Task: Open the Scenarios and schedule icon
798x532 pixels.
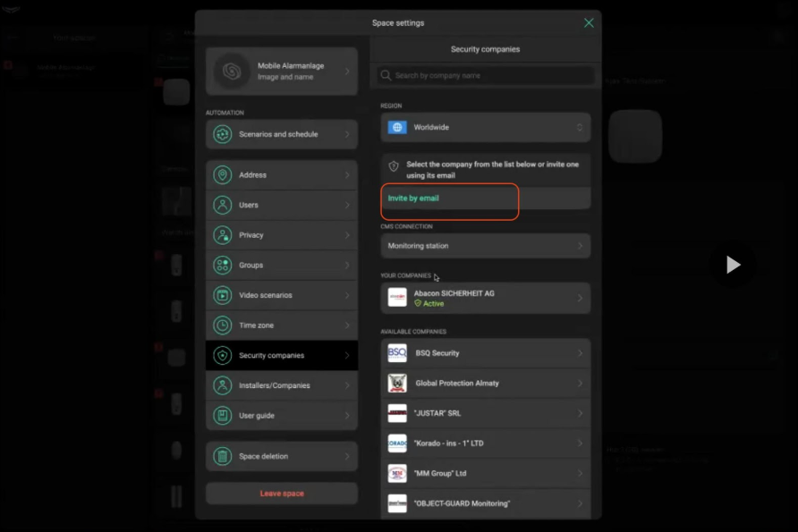Action: (222, 134)
